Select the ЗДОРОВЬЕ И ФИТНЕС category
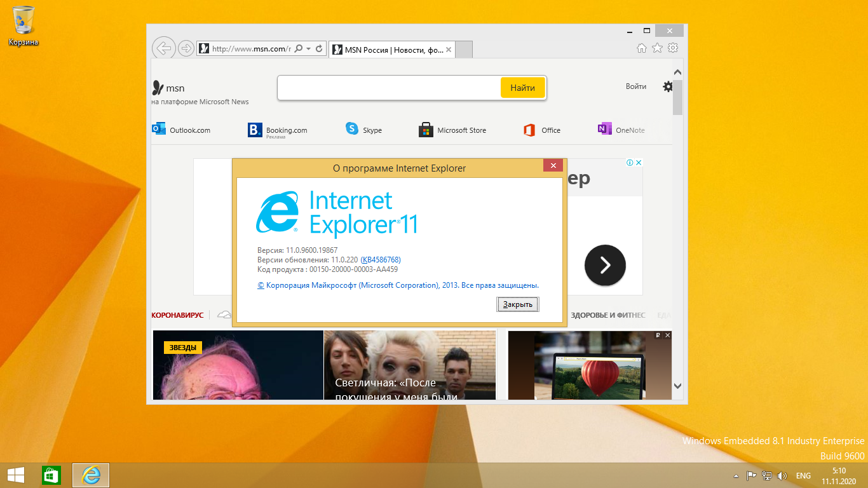 tap(608, 315)
